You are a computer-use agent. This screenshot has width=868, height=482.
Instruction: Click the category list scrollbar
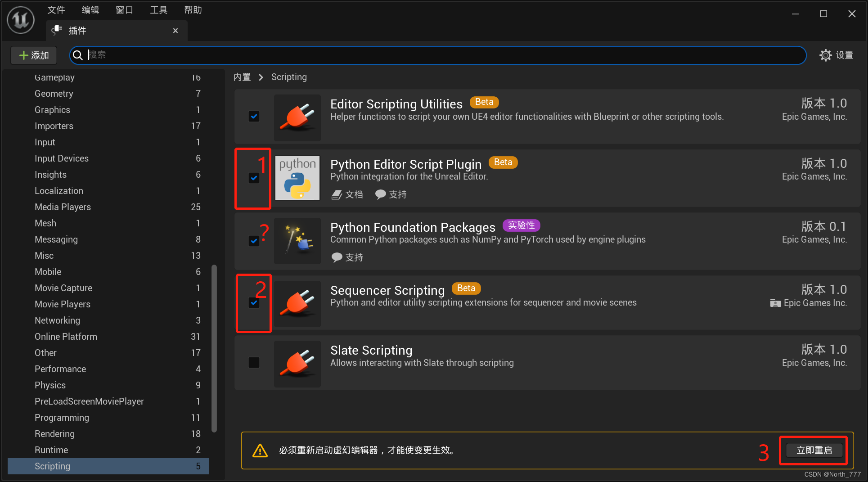click(x=214, y=349)
